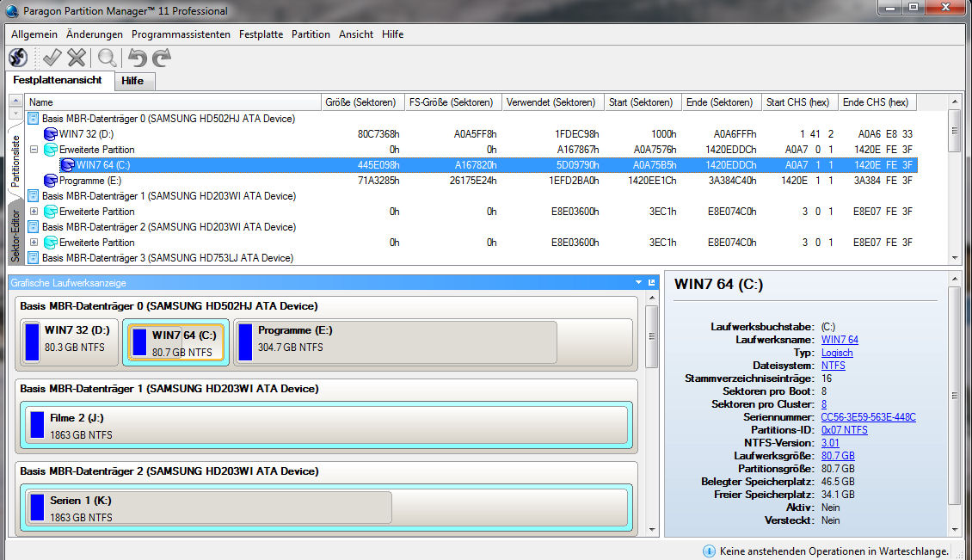Discard changes with the X toolbar icon
The image size is (972, 560).
77,58
